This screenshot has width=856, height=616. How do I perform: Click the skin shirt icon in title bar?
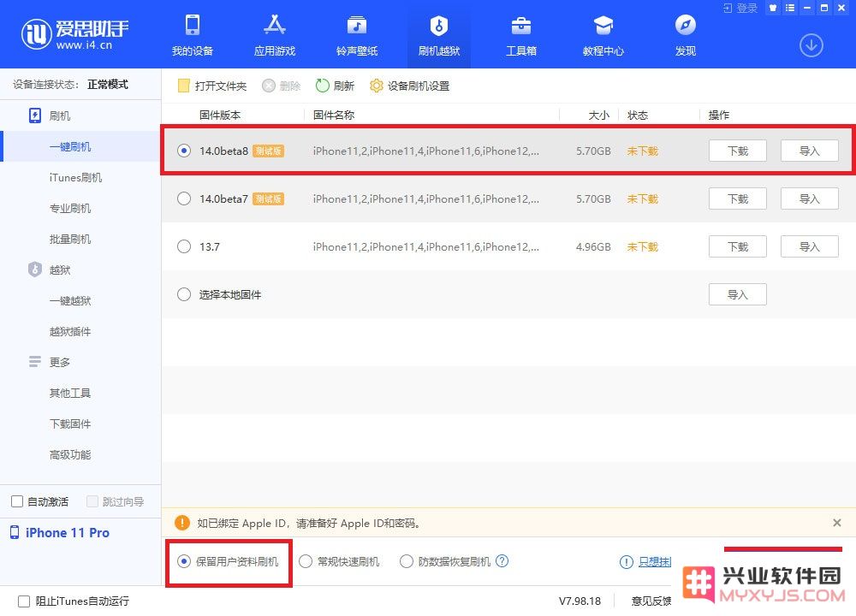(772, 9)
